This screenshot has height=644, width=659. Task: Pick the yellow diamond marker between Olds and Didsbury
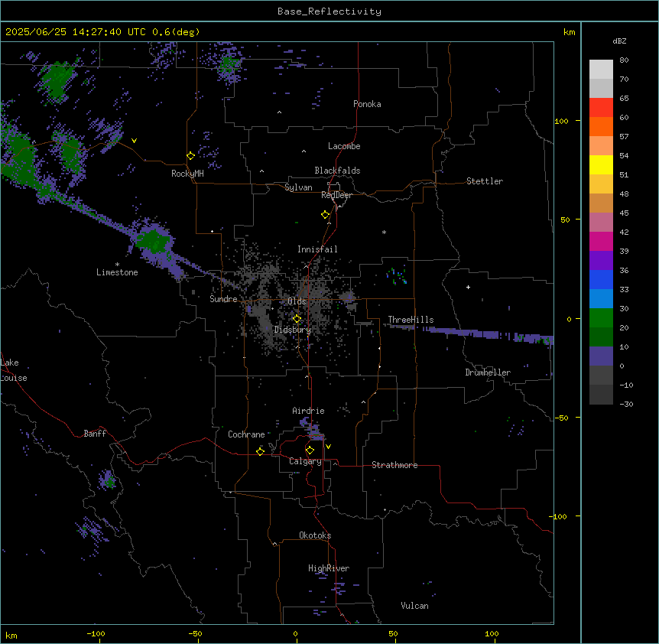point(297,319)
